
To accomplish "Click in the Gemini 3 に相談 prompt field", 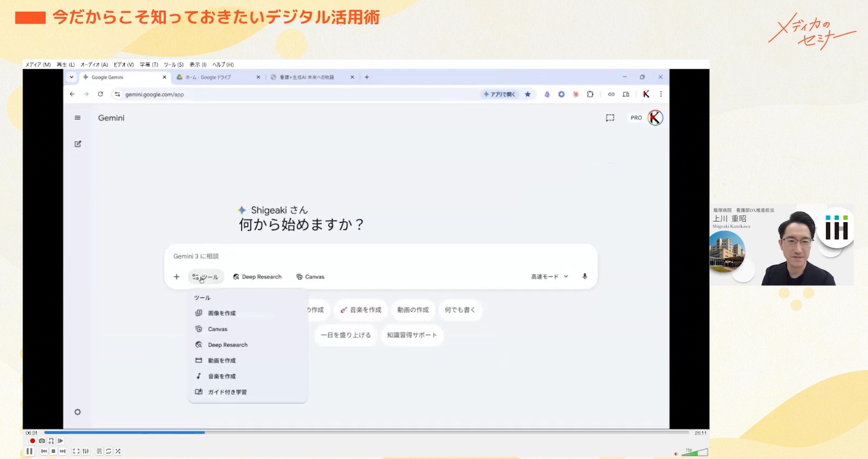I will pyautogui.click(x=380, y=256).
